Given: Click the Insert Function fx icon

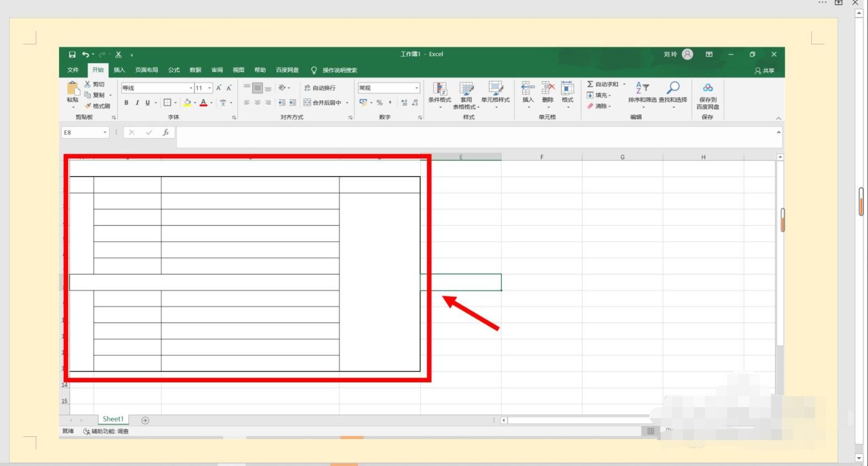Looking at the screenshot, I should [x=165, y=133].
